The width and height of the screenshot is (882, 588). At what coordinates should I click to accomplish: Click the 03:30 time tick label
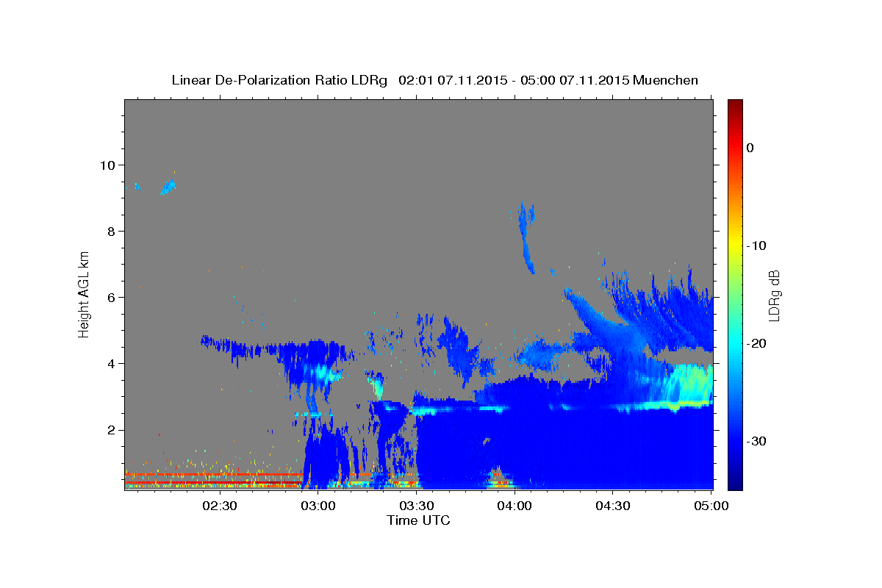[416, 506]
